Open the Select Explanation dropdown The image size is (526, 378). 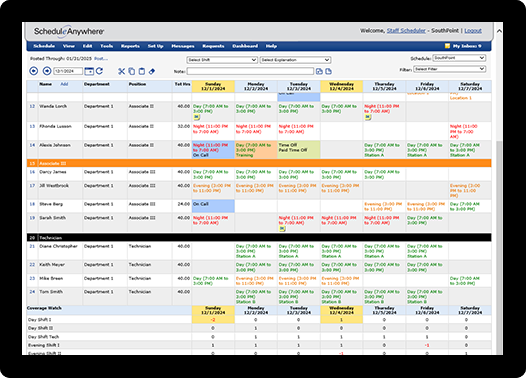click(x=295, y=60)
